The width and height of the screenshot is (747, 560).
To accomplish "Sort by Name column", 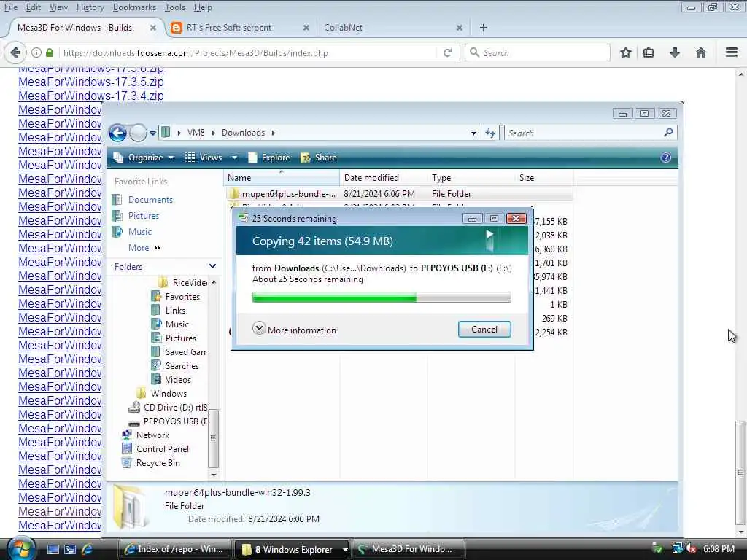I will point(281,178).
